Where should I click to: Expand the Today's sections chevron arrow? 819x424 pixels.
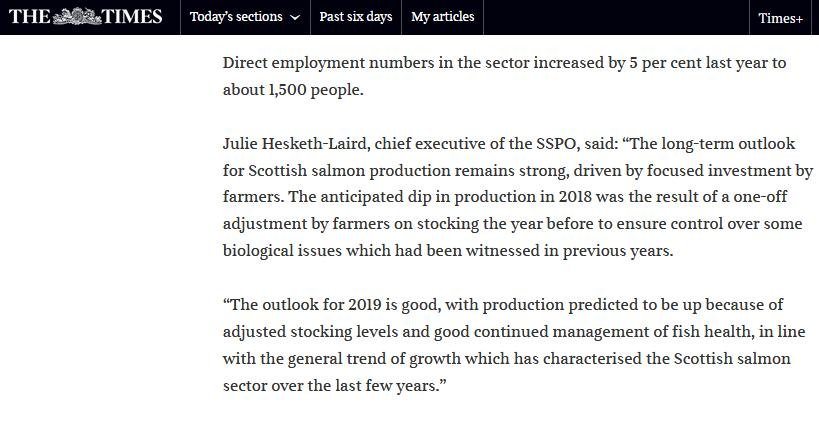tap(294, 18)
